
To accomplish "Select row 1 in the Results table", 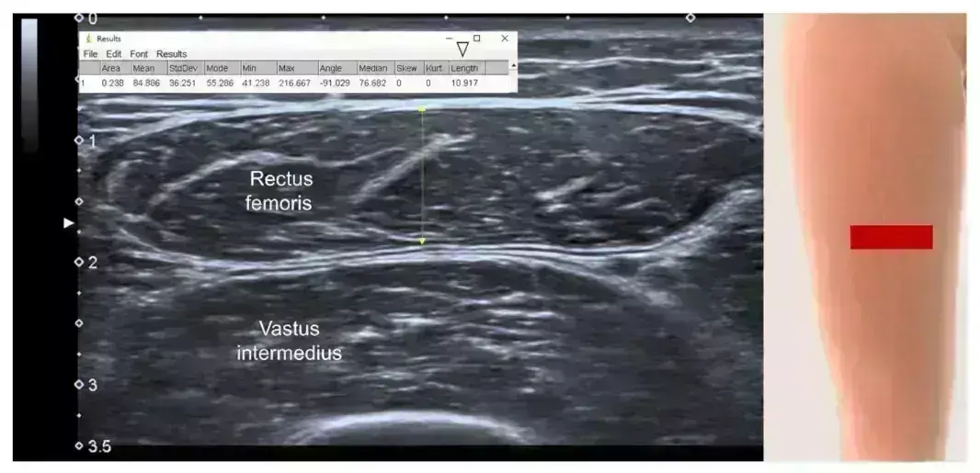I will pos(83,83).
